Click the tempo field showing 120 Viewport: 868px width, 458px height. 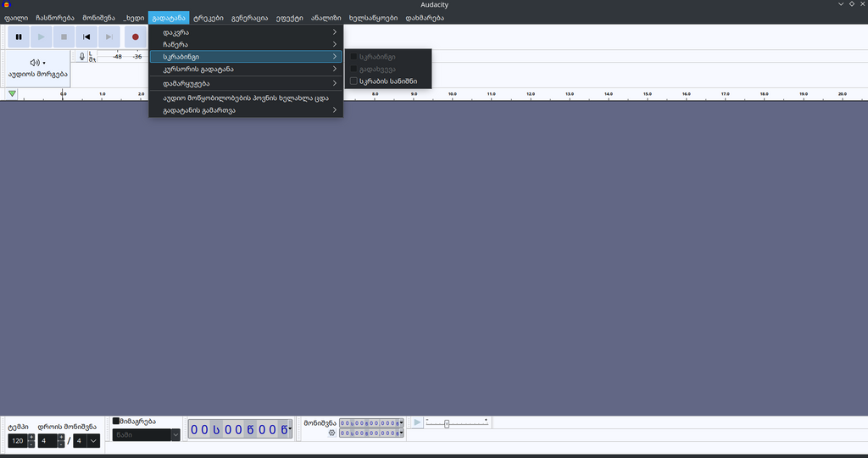coord(18,441)
